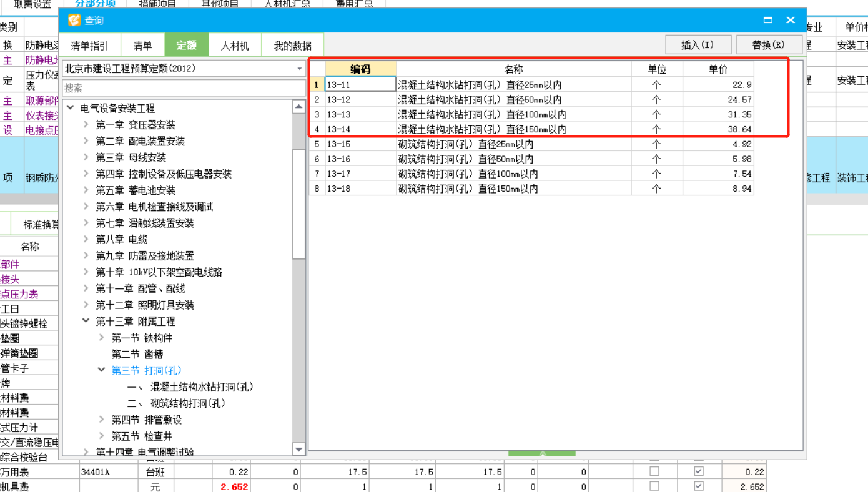Expand 第一节 铁构件 chevron
This screenshot has width=868, height=492.
[102, 338]
